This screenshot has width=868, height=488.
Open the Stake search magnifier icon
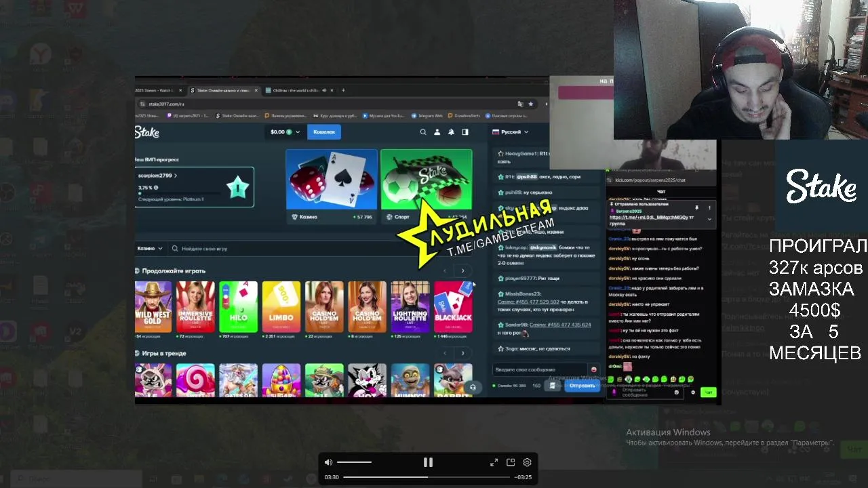(x=423, y=132)
